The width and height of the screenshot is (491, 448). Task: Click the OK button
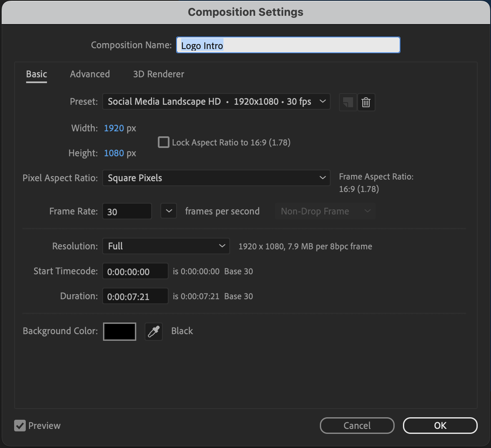440,426
